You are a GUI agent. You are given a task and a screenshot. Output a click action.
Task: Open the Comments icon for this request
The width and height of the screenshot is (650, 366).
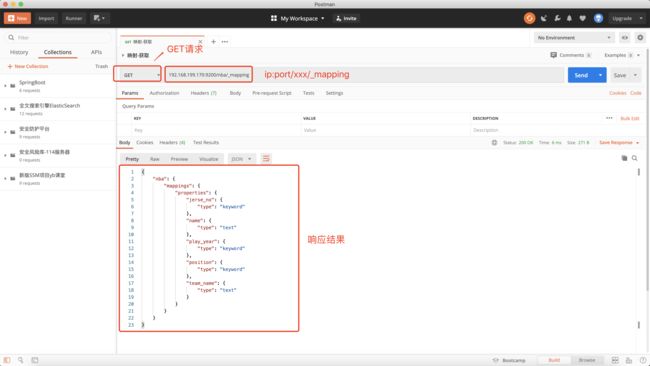pyautogui.click(x=553, y=55)
